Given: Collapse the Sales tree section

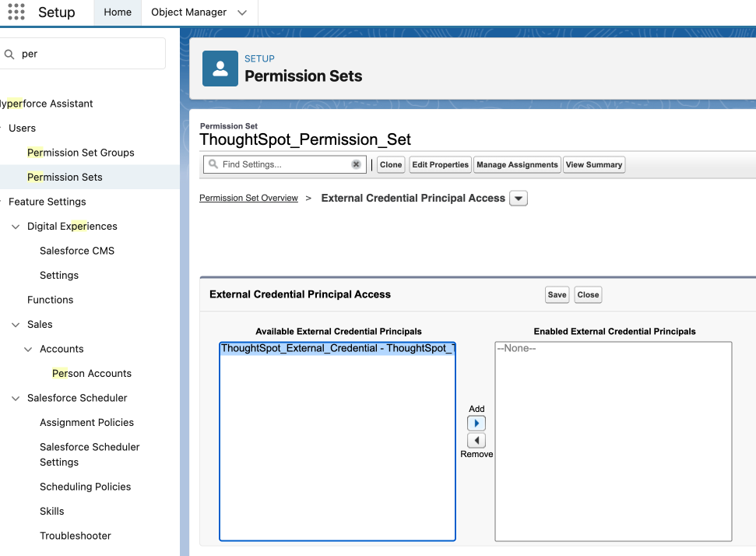Looking at the screenshot, I should coord(16,324).
